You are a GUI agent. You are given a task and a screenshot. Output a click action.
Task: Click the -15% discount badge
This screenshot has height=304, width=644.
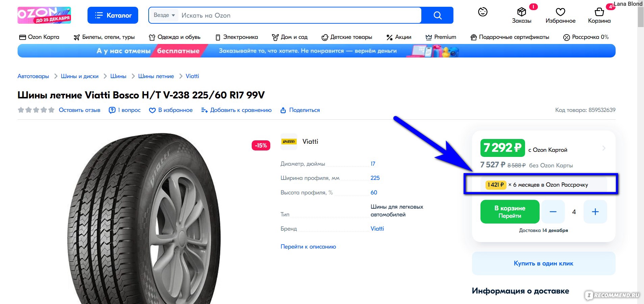[x=261, y=145]
